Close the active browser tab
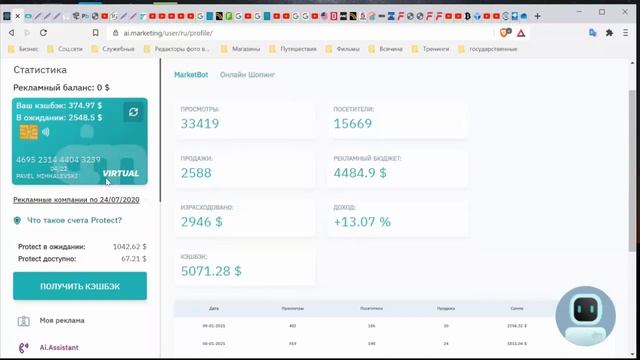This screenshot has height=360, width=640. point(18,16)
